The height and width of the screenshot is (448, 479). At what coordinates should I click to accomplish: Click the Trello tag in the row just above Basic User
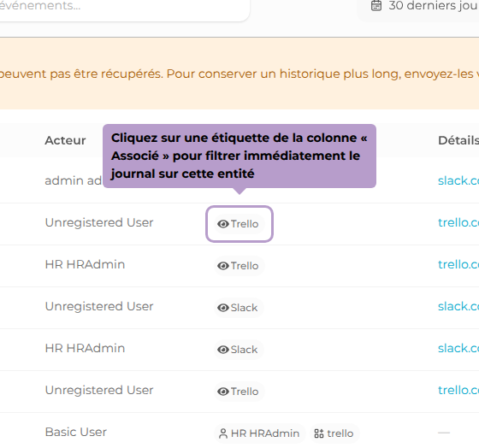point(239,392)
